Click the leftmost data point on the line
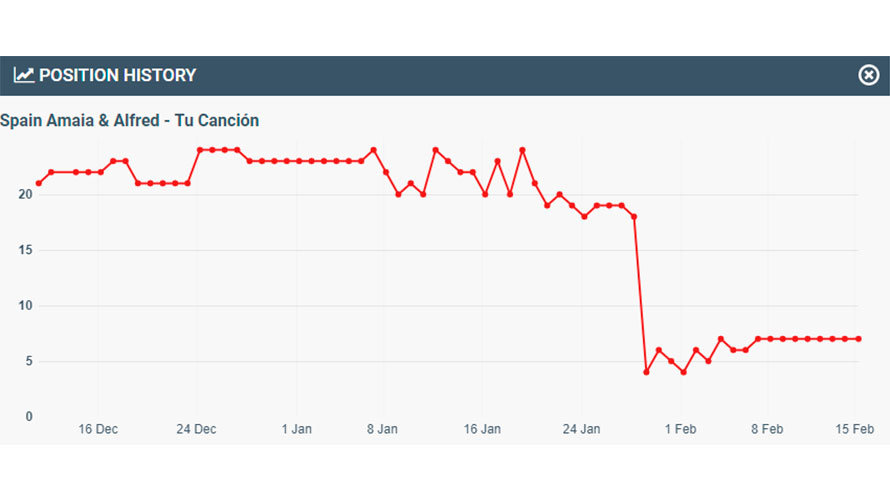 tap(39, 183)
